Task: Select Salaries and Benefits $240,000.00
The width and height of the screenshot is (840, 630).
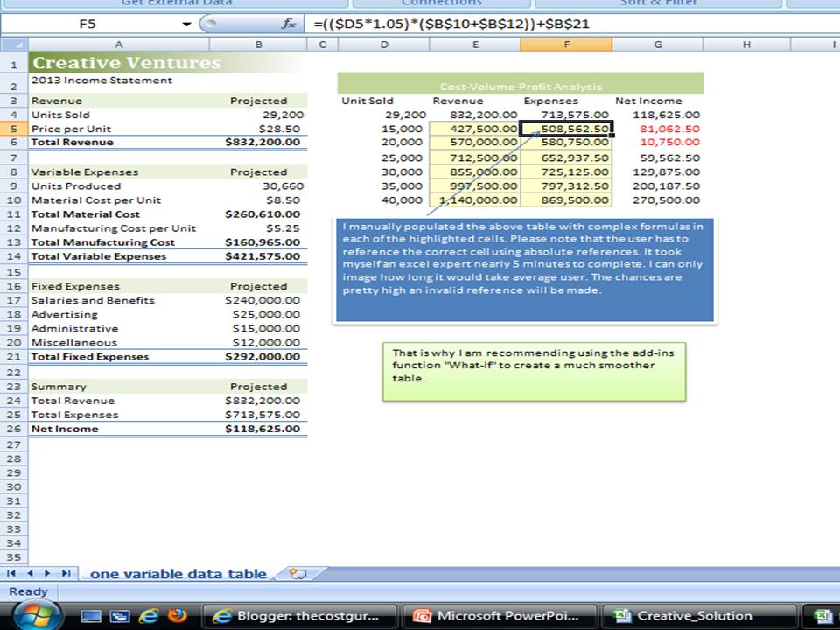Action: point(258,300)
